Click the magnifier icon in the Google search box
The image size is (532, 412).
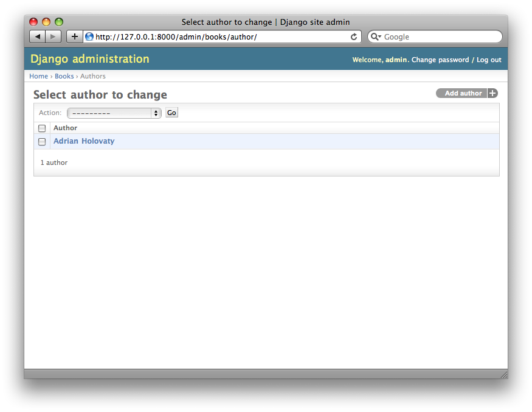[x=375, y=37]
